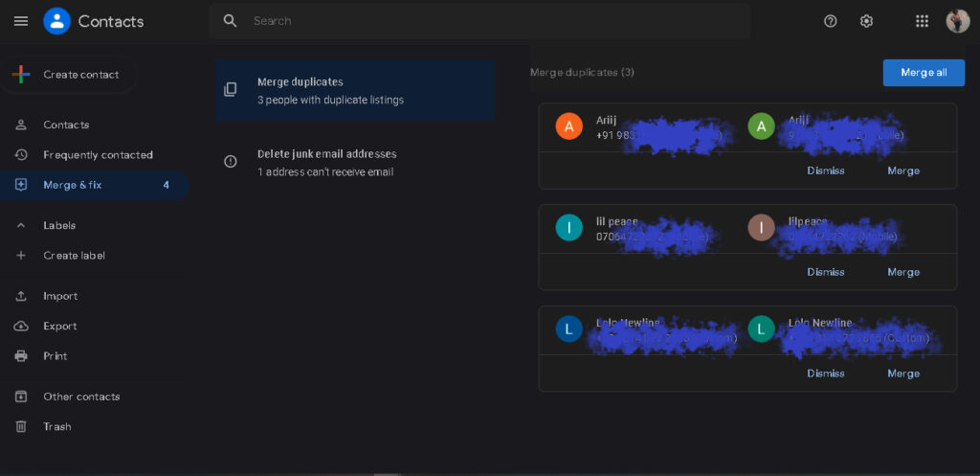Click the Merge & fix count 4
980x476 pixels.
tap(167, 185)
